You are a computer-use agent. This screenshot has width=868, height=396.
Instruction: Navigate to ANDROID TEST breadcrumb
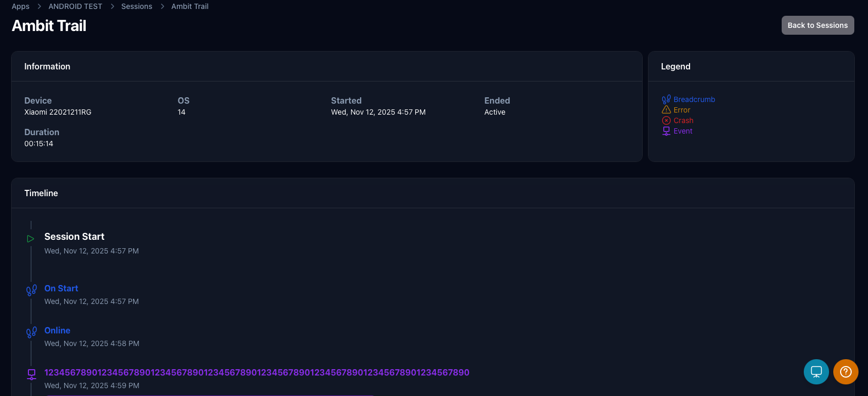point(75,6)
